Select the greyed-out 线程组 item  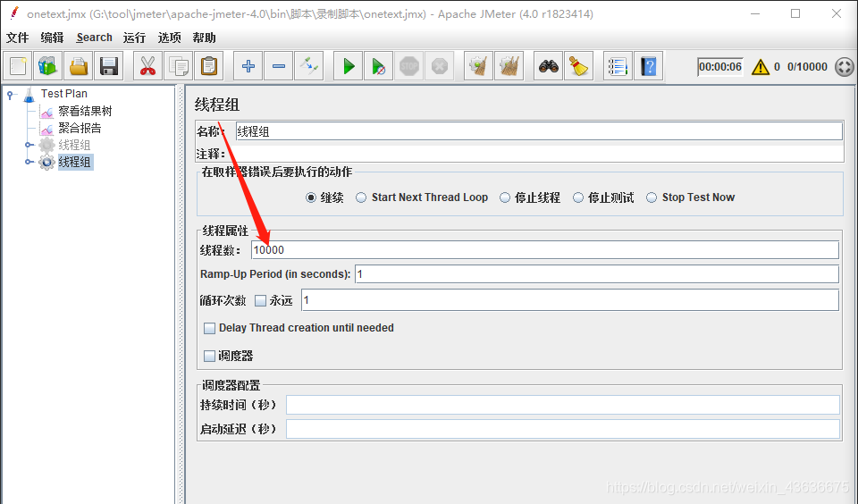[x=74, y=145]
